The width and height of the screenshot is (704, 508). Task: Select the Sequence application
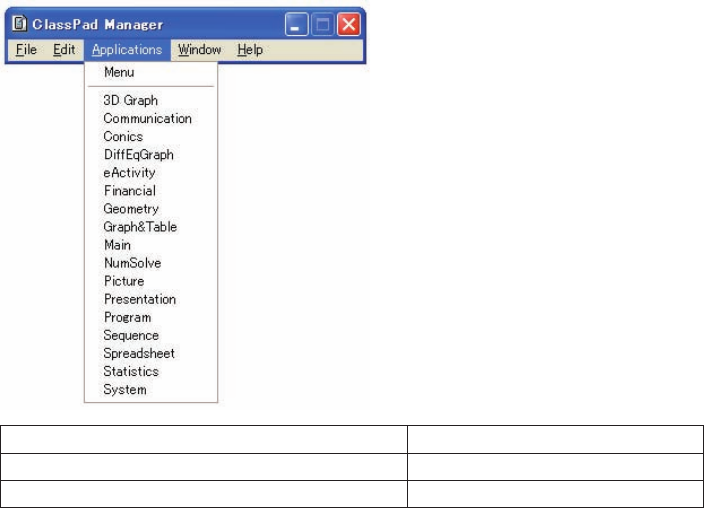click(151, 336)
